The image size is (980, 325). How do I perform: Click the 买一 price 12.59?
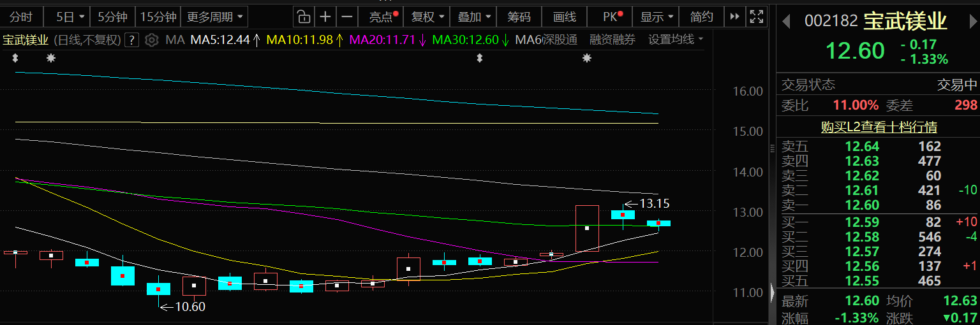[x=862, y=222]
